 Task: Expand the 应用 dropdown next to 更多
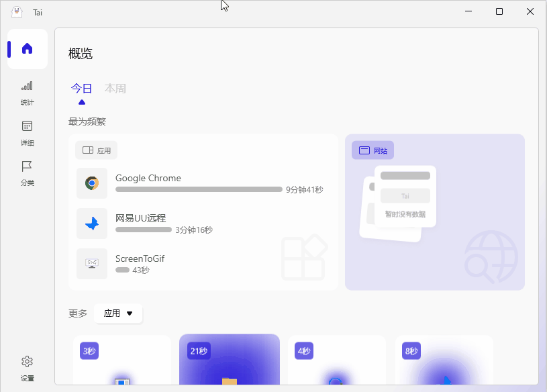[x=118, y=313]
